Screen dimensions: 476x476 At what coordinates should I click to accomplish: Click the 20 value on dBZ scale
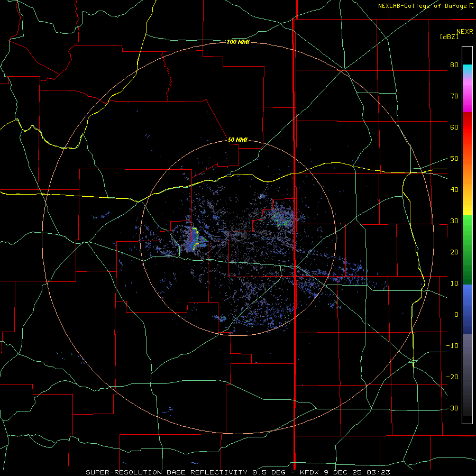click(x=454, y=252)
